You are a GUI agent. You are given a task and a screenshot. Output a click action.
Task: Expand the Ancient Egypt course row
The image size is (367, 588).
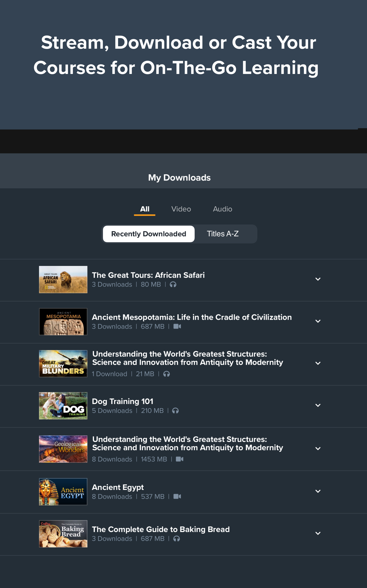click(318, 491)
